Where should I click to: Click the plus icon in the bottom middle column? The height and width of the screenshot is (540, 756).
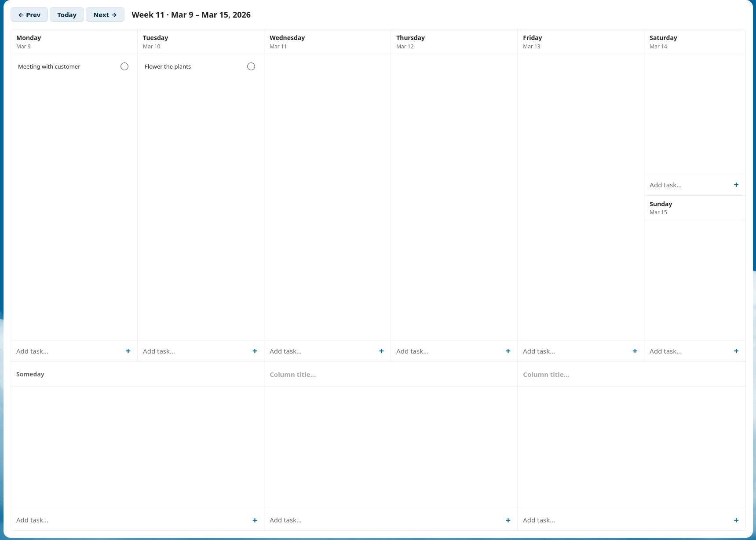point(508,520)
